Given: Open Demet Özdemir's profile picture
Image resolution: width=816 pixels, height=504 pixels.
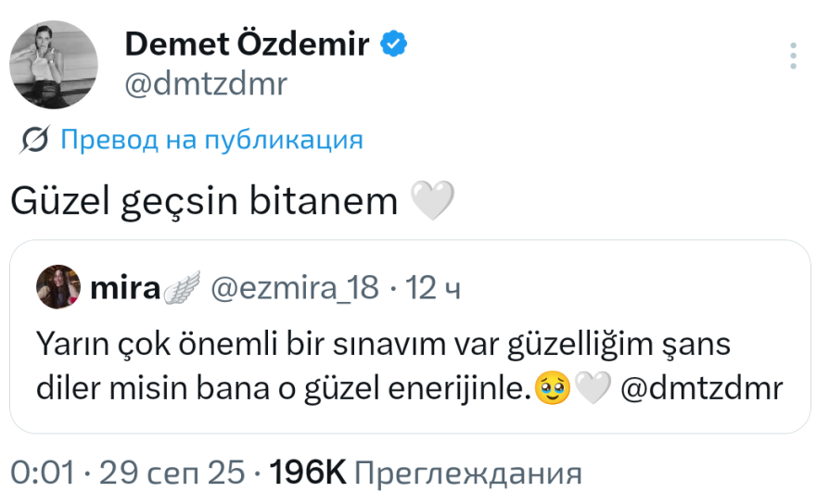Looking at the screenshot, I should (x=54, y=64).
